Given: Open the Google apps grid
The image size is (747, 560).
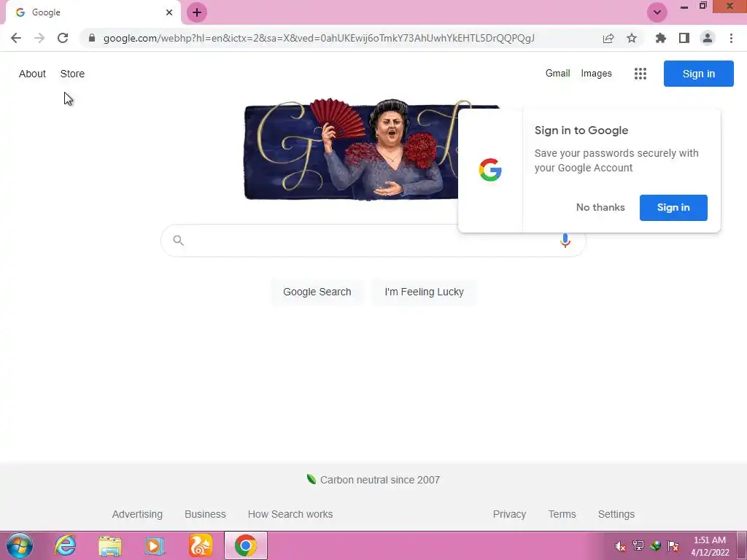Looking at the screenshot, I should pos(640,74).
